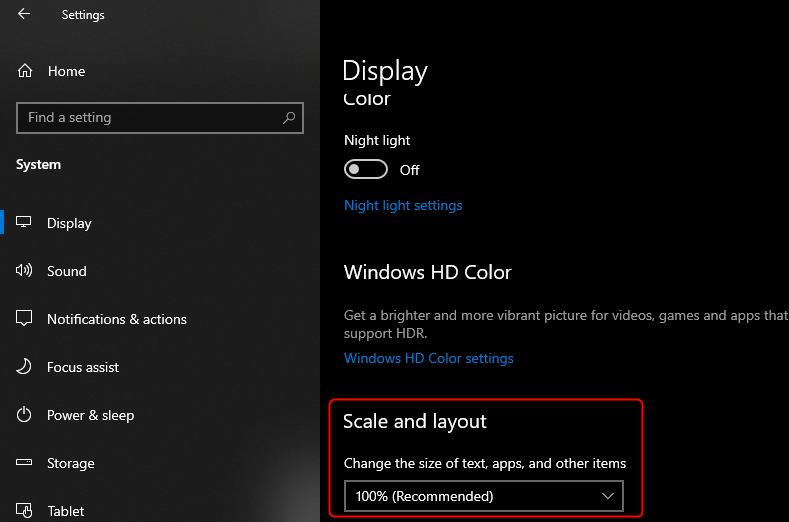Click the Storage drive icon
Screen dimensions: 789x522
24,462
